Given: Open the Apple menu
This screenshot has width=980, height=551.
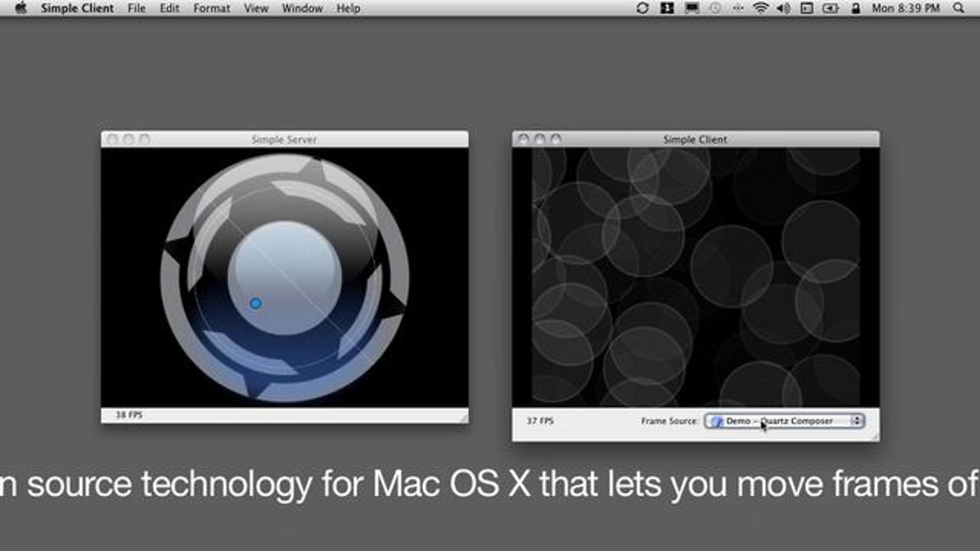Looking at the screenshot, I should [x=20, y=8].
